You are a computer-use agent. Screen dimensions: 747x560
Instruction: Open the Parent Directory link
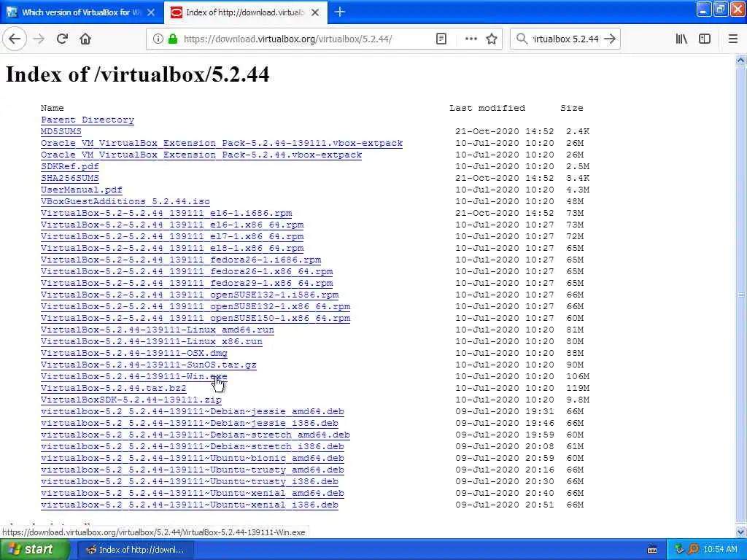click(x=88, y=120)
